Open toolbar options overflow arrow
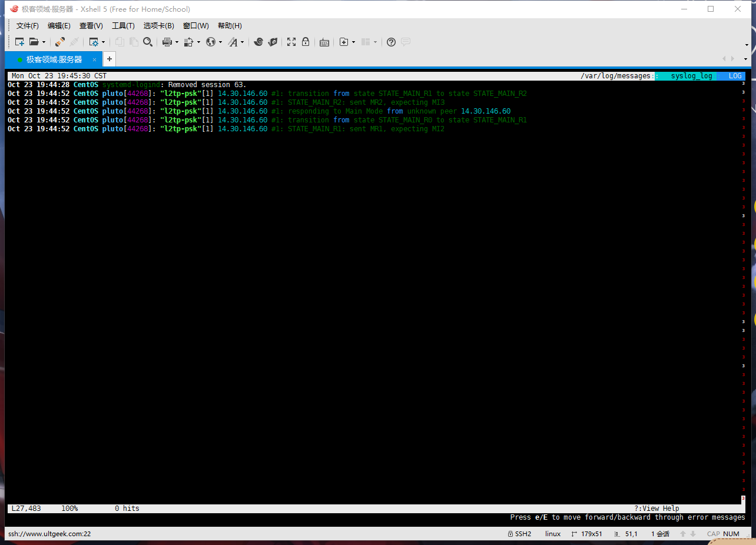The width and height of the screenshot is (756, 545). (747, 45)
